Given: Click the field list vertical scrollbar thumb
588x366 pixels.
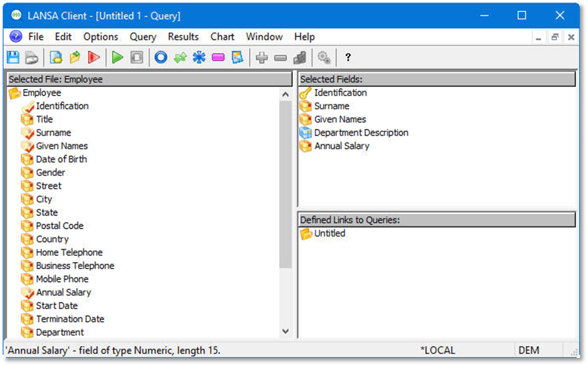Looking at the screenshot, I should (286, 184).
